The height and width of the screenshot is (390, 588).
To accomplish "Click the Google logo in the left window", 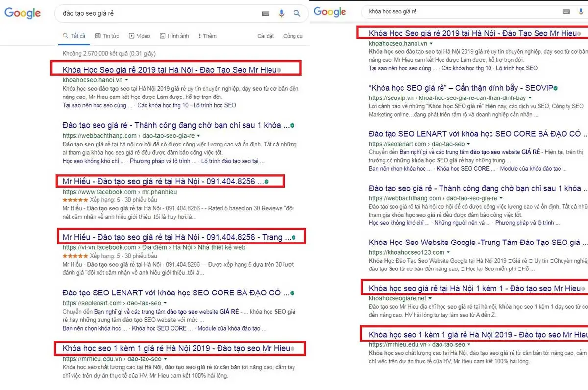I will pos(23,13).
